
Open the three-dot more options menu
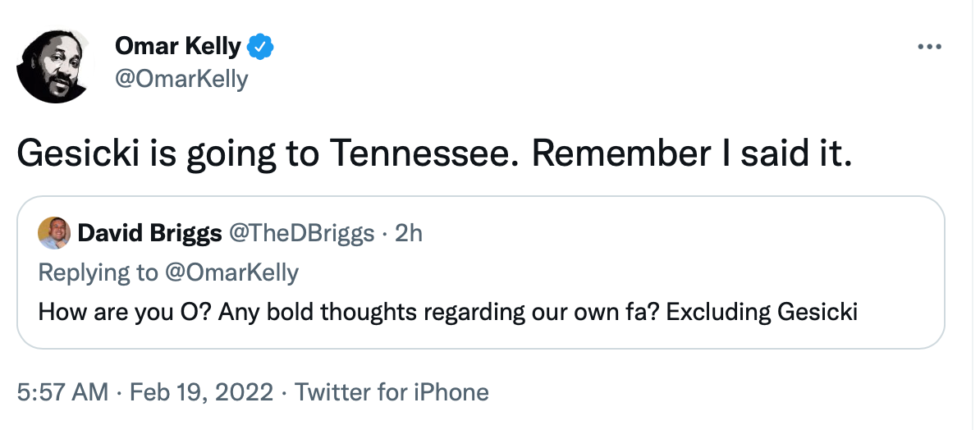[928, 48]
